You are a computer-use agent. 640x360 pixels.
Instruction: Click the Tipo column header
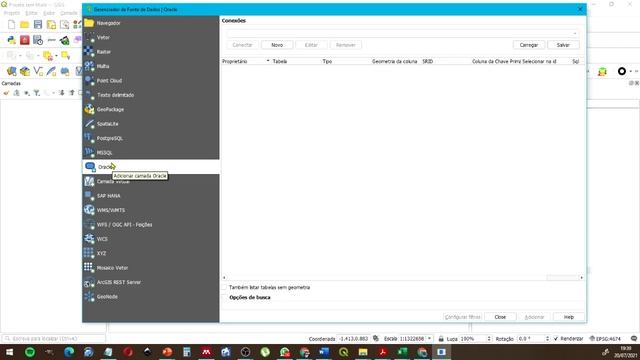click(x=346, y=61)
